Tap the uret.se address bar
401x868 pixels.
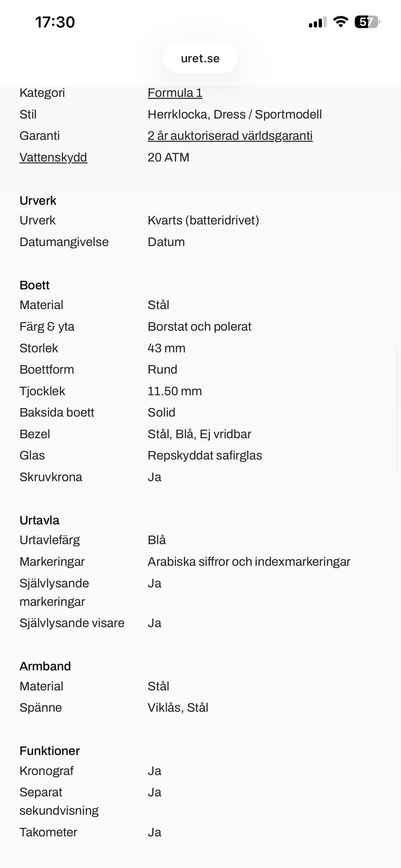point(200,58)
